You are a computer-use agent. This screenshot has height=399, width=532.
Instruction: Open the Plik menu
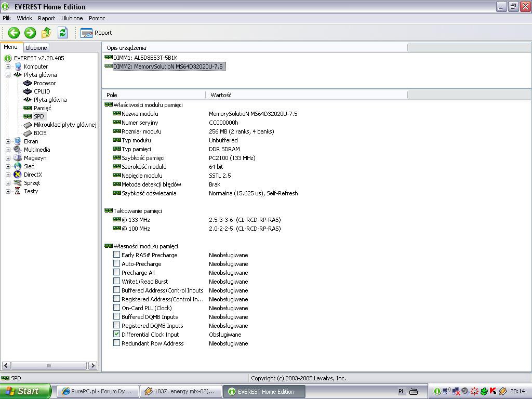[x=7, y=18]
